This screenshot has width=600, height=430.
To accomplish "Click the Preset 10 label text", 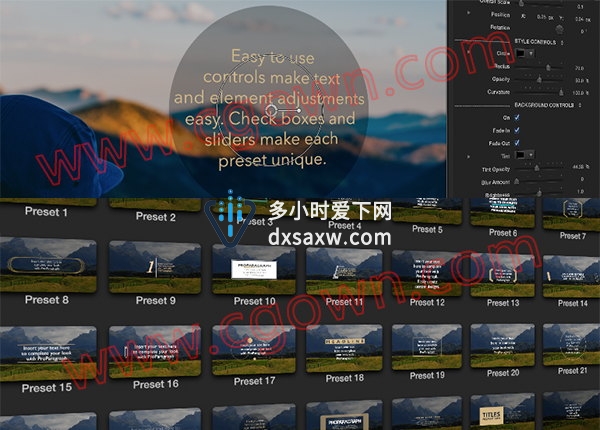I will (254, 301).
